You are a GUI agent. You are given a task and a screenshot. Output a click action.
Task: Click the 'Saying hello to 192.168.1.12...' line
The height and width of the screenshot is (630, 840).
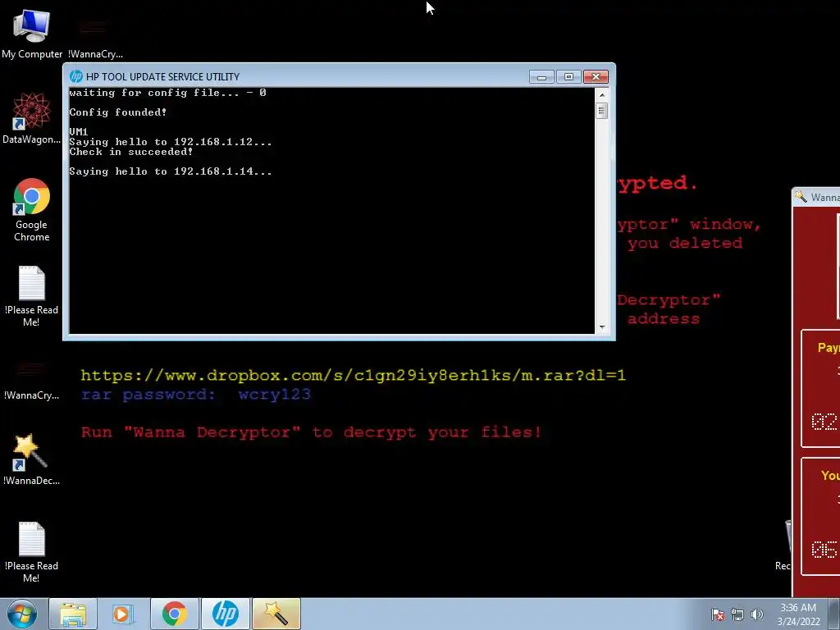(x=171, y=142)
